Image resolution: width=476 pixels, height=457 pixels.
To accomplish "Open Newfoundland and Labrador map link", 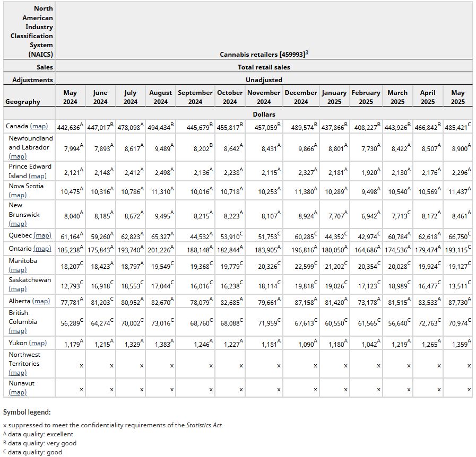I will (18, 156).
